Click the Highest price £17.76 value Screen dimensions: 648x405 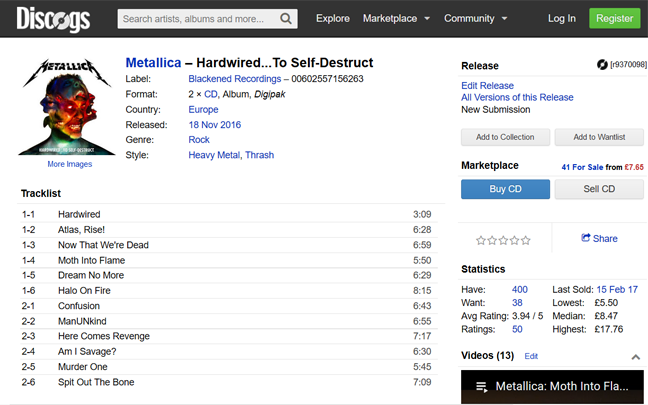click(x=609, y=329)
